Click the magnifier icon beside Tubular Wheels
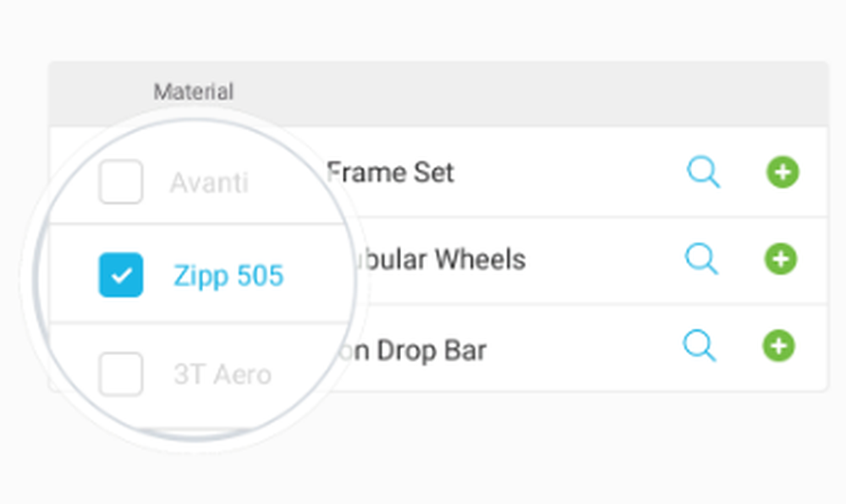The image size is (846, 504). coord(701,259)
